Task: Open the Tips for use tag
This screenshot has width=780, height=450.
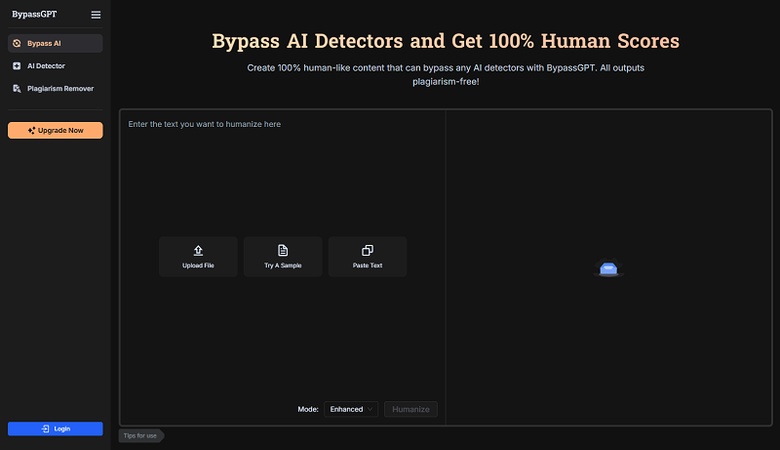Action: coord(141,436)
